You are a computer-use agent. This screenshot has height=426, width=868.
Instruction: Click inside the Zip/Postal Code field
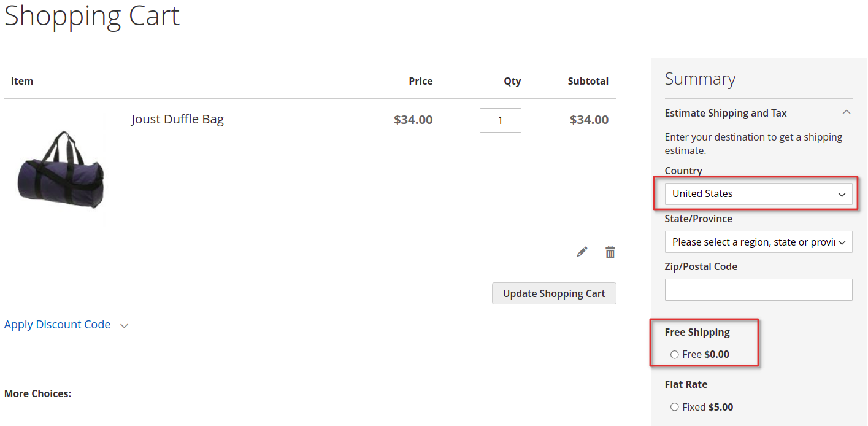coord(759,290)
